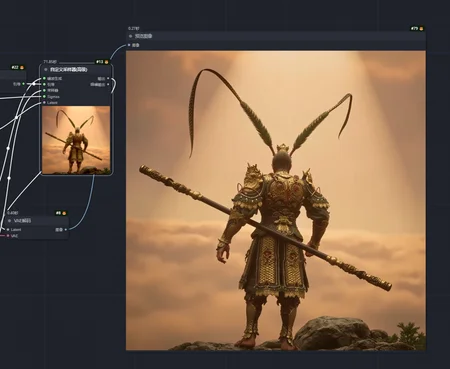Click the VAE input socket on VAE decode node
This screenshot has height=369, width=450.
click(8, 236)
